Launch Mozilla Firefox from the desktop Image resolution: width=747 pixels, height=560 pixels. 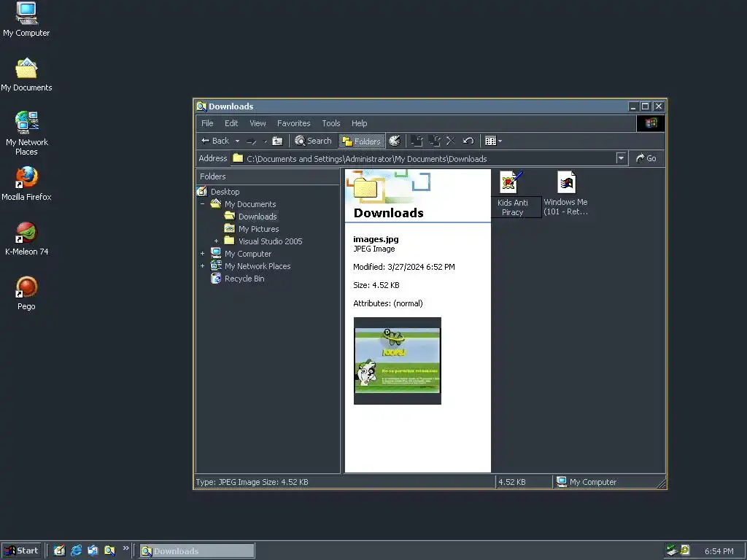26,184
